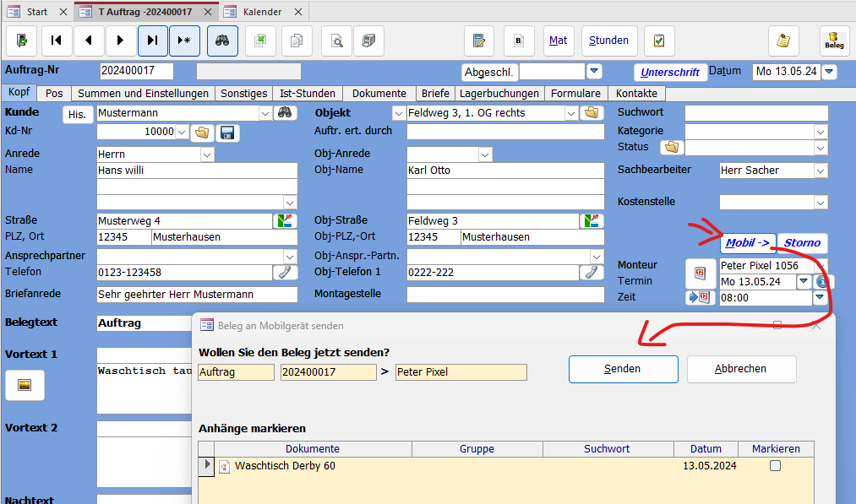Open Sachbearbeiter Herr Sacher dropdown
This screenshot has width=856, height=504.
(821, 171)
